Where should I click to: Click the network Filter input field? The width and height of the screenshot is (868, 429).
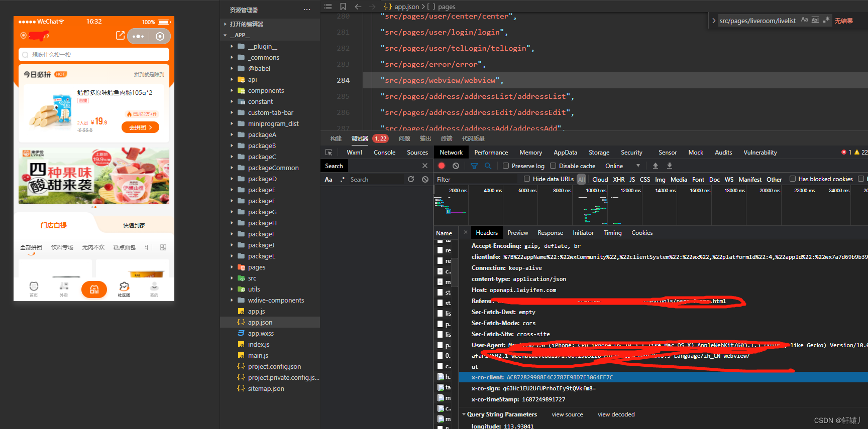477,179
